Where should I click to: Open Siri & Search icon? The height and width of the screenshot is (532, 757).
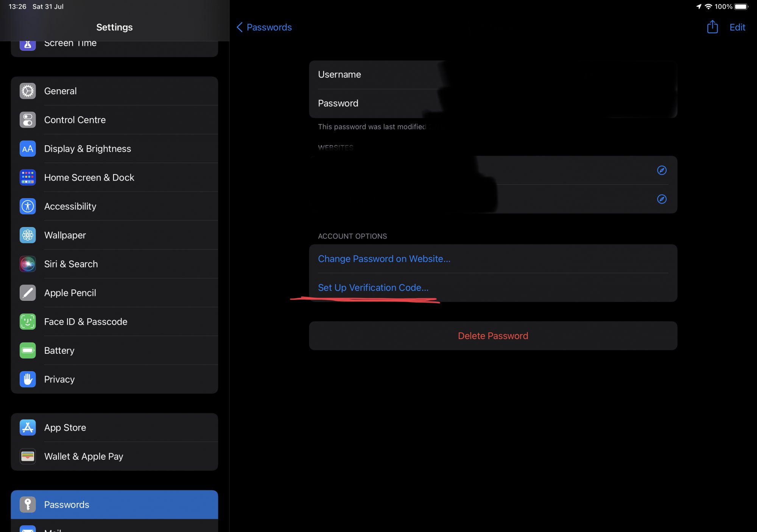click(28, 264)
